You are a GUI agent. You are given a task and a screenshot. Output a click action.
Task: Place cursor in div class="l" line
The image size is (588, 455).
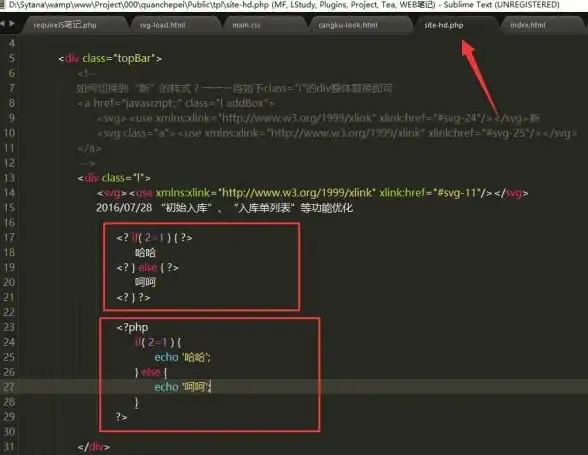point(114,178)
